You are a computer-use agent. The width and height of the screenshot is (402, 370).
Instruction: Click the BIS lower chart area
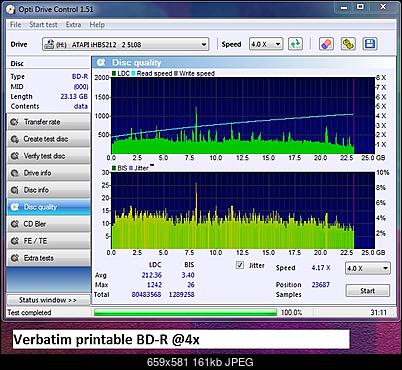tap(243, 210)
